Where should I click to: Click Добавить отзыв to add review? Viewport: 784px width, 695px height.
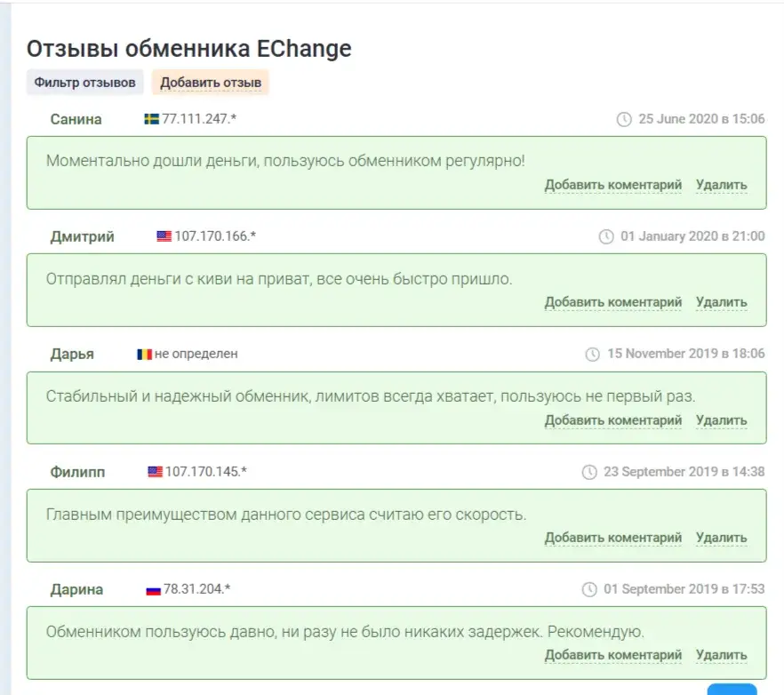click(x=211, y=83)
